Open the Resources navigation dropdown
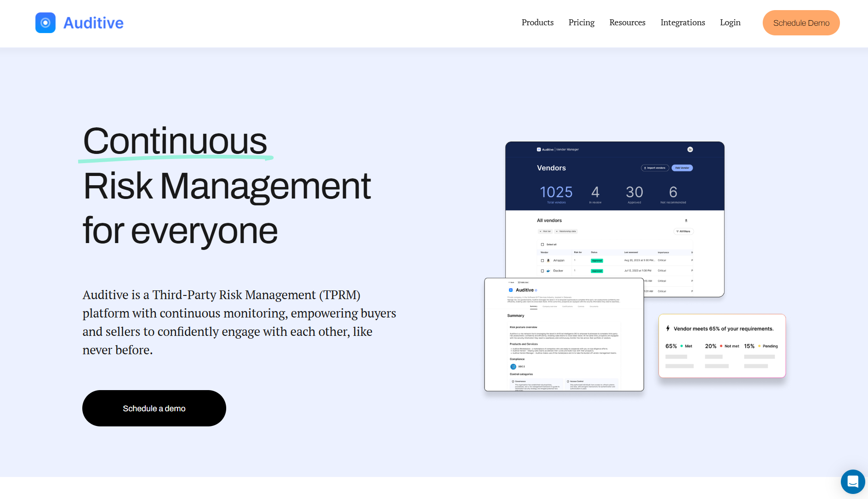Viewport: 868px width, 499px height. [x=627, y=23]
